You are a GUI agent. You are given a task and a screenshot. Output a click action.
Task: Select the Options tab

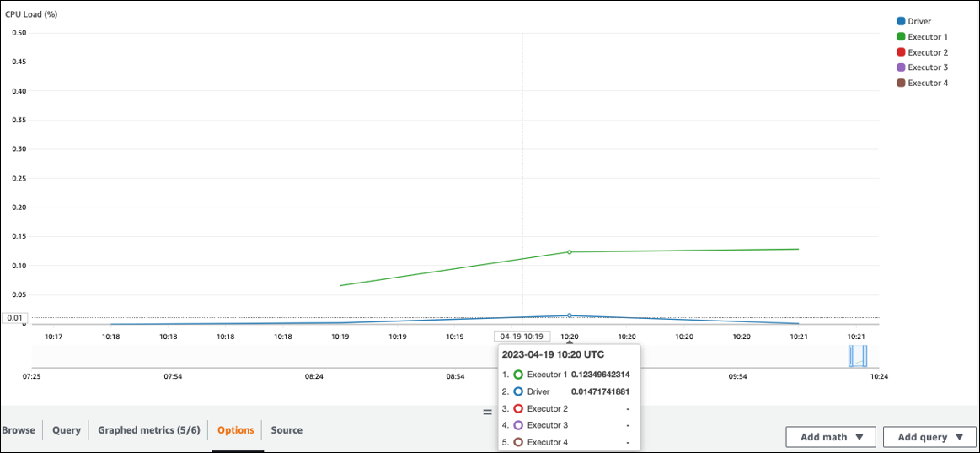(x=235, y=430)
